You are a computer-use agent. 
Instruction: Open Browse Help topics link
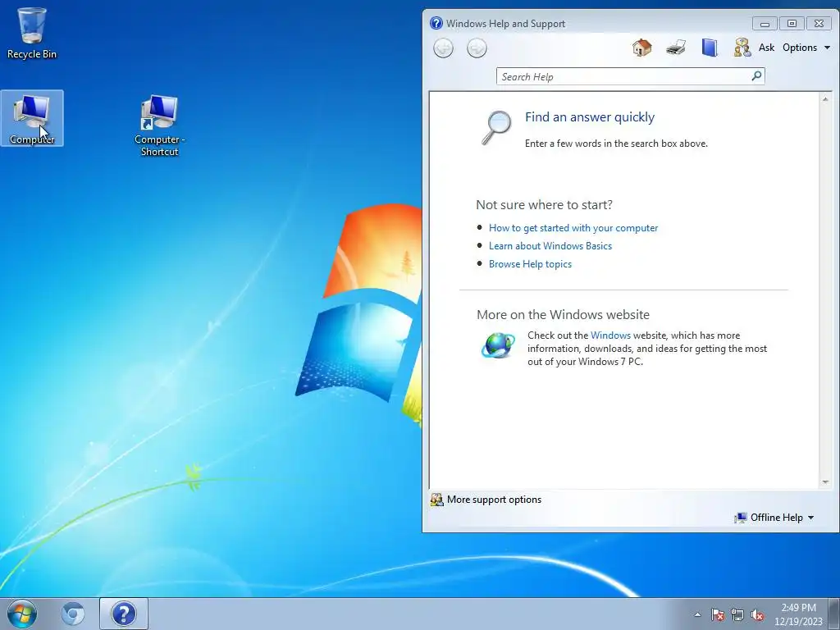coord(530,264)
